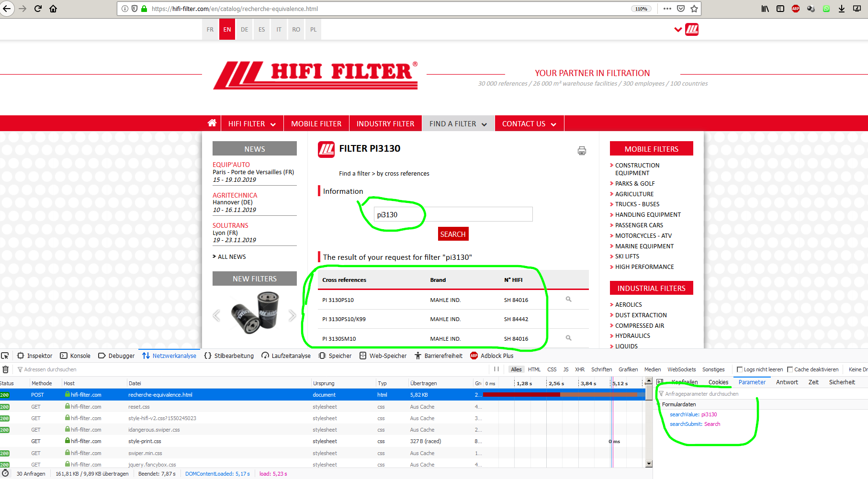
Task: Go to browser home icon
Action: pos(53,9)
